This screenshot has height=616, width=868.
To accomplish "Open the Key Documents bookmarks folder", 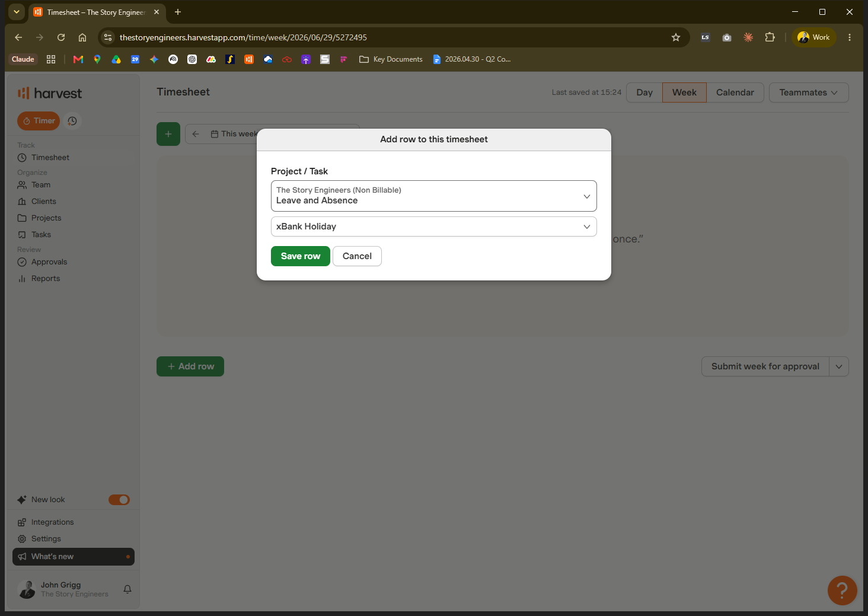I will pos(391,59).
